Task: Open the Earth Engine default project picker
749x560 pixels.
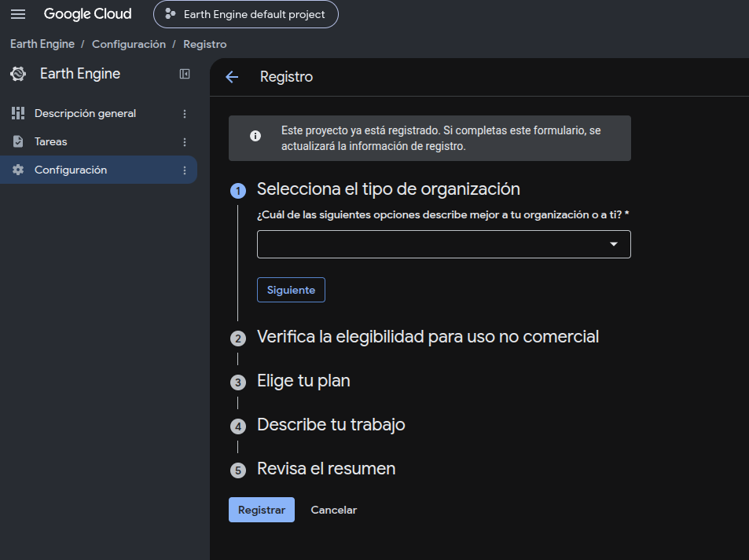Action: coord(245,14)
